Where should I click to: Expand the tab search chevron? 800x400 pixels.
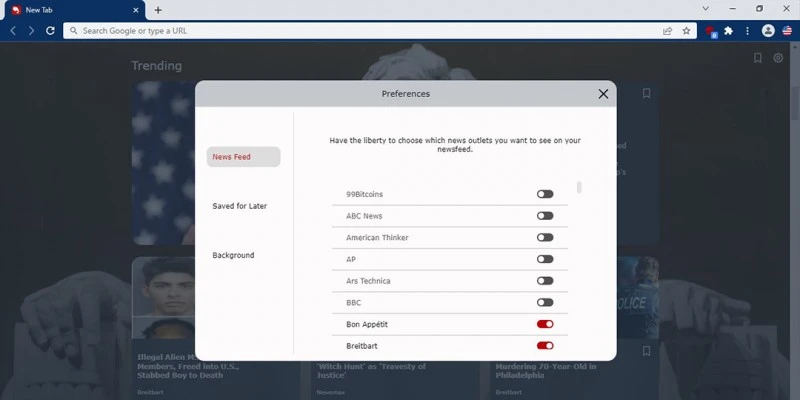pyautogui.click(x=707, y=9)
